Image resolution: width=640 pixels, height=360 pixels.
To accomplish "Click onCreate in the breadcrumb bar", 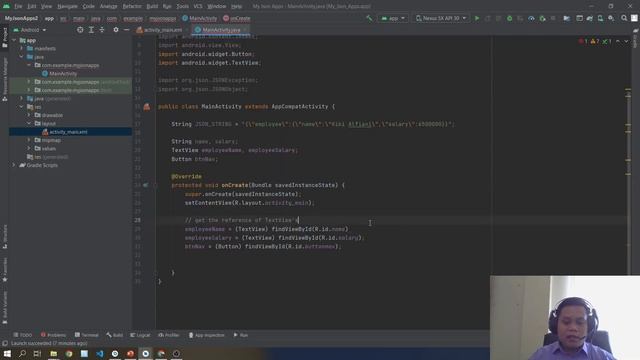I will click(237, 18).
